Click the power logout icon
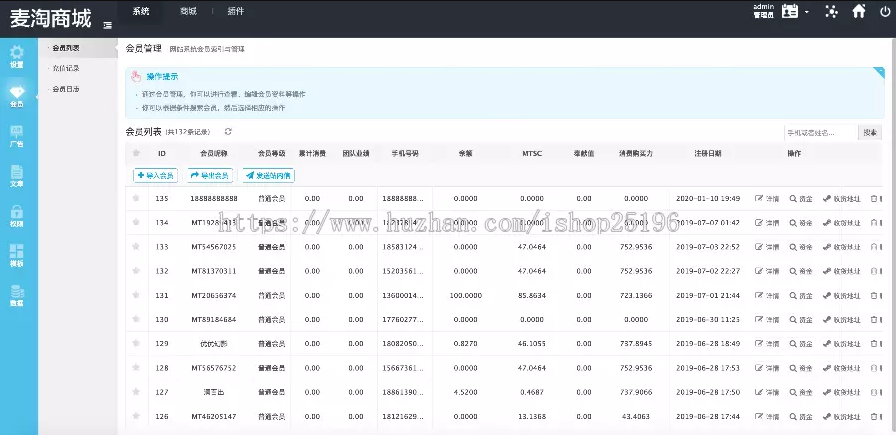Screen dimensions: 896x435 coord(885,12)
